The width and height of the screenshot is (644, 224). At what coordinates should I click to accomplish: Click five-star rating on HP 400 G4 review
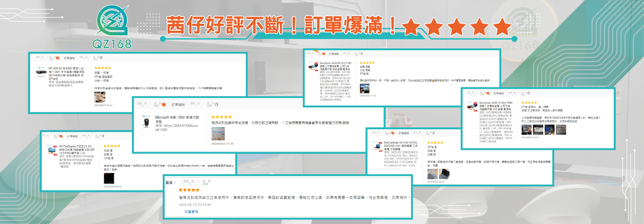[x=103, y=68]
